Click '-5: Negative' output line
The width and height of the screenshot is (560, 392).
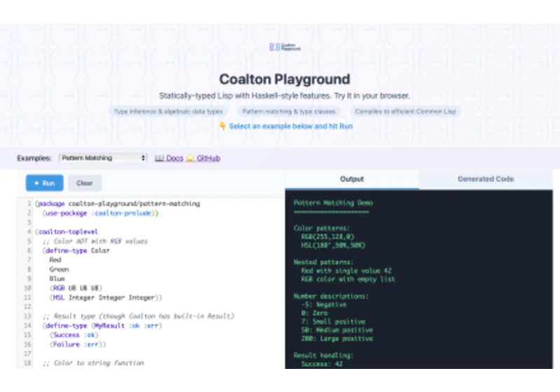click(324, 304)
